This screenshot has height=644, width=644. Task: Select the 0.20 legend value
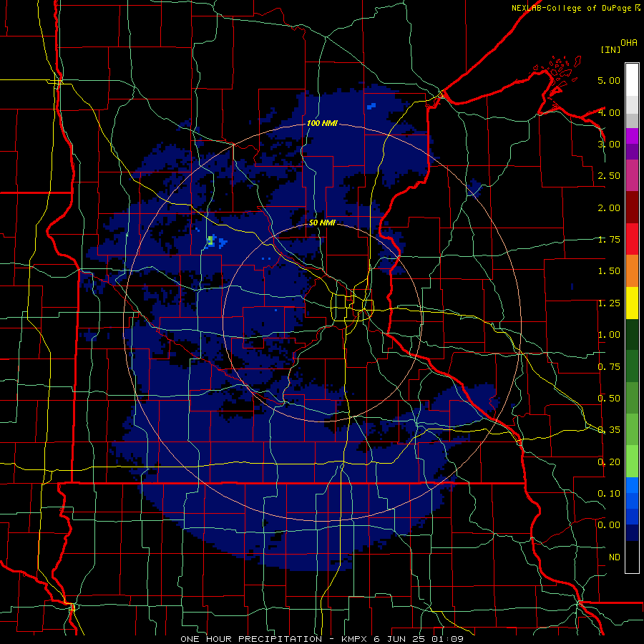(609, 462)
